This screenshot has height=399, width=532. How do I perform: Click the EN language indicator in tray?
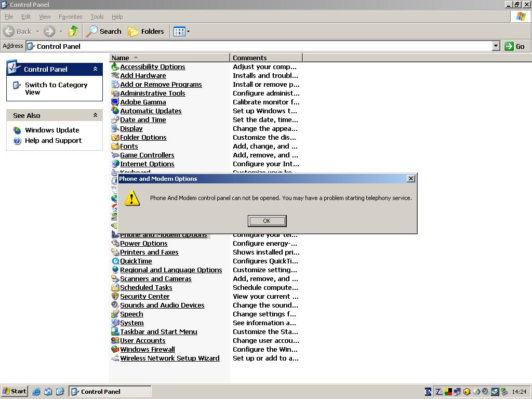tap(428, 392)
